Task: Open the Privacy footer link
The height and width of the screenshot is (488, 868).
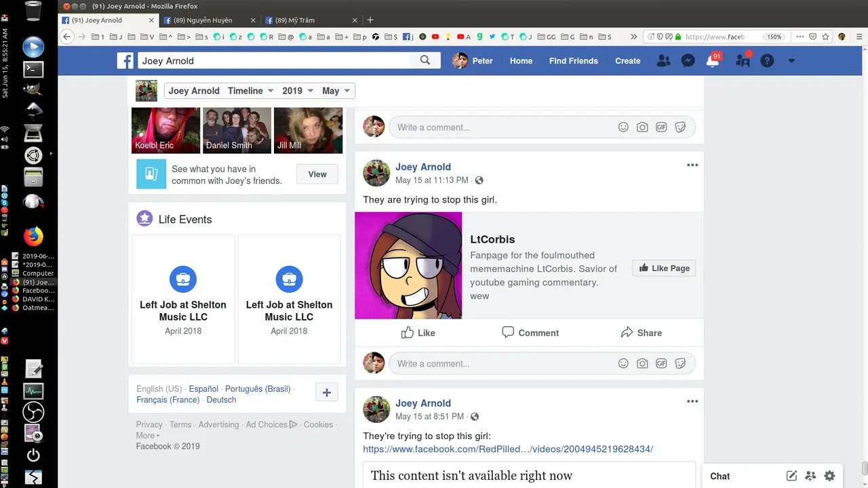Action: pyautogui.click(x=149, y=425)
